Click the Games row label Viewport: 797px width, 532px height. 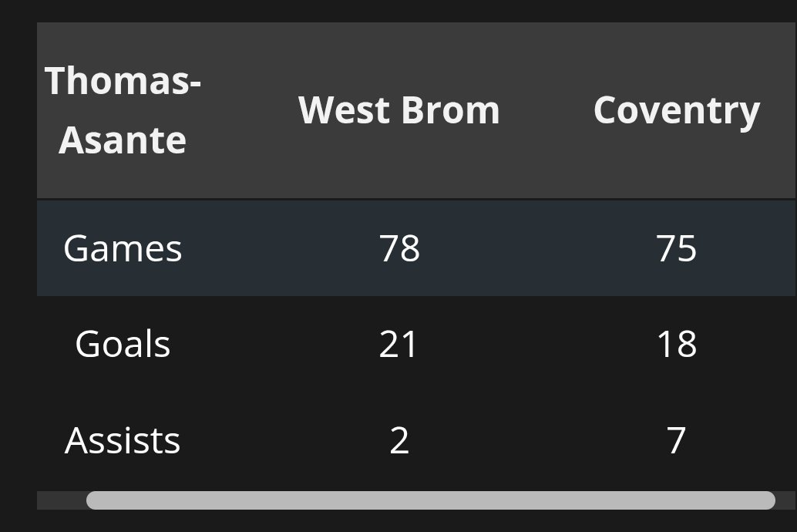tap(123, 248)
